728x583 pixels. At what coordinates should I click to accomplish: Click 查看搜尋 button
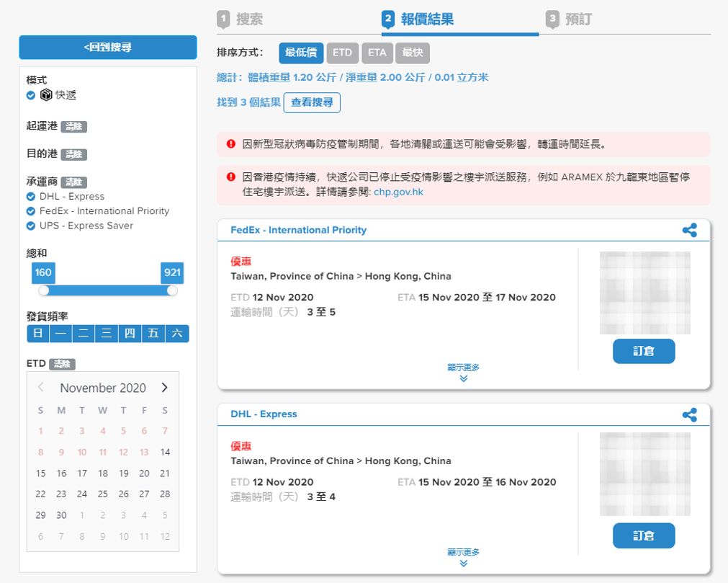312,102
